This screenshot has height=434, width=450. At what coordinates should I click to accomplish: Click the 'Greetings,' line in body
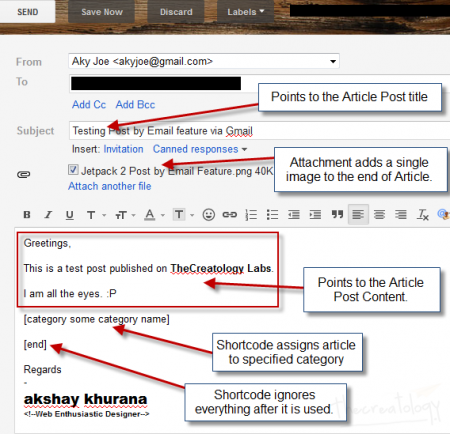pos(47,243)
